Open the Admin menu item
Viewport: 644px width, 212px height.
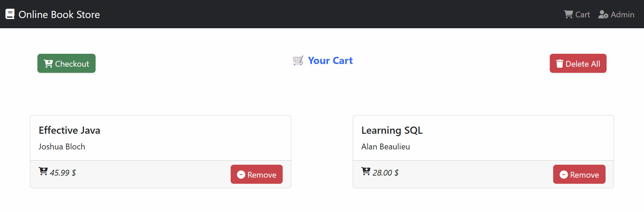coord(616,14)
